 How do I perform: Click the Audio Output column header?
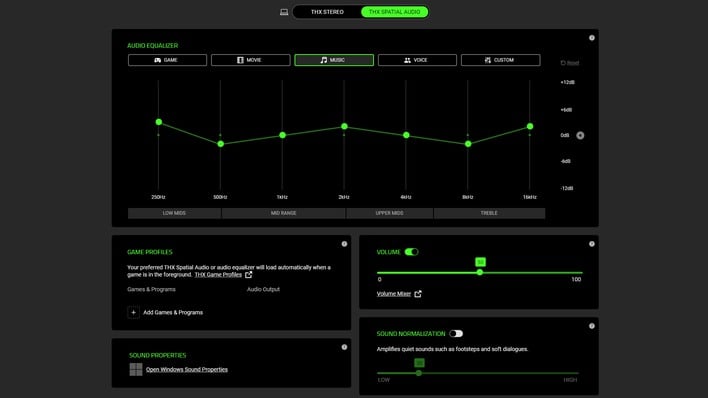263,289
